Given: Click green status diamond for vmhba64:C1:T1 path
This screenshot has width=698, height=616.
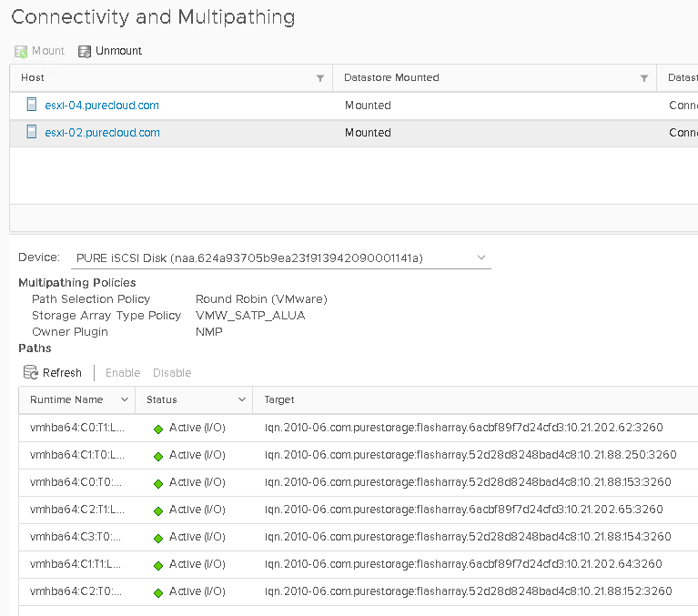Looking at the screenshot, I should click(x=158, y=566).
